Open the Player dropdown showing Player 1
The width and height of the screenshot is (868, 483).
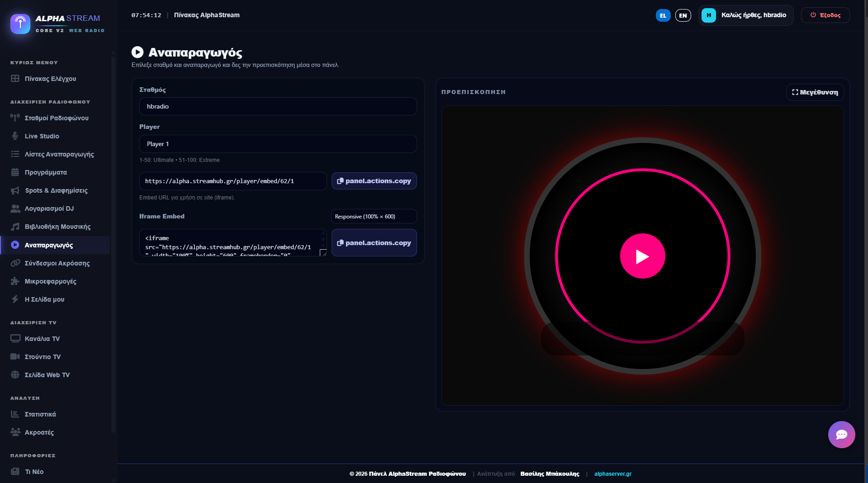pyautogui.click(x=278, y=144)
